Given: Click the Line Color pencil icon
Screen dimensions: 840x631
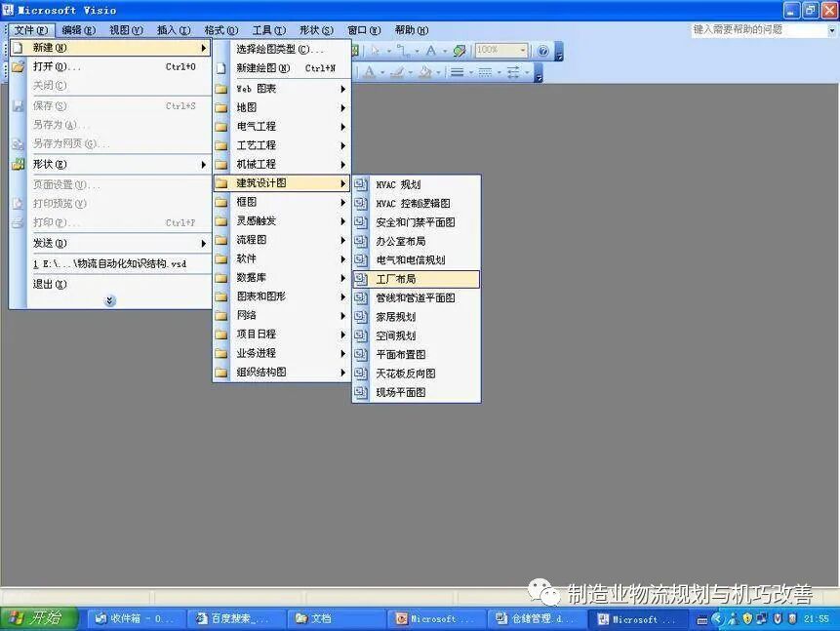Looking at the screenshot, I should pyautogui.click(x=398, y=70).
